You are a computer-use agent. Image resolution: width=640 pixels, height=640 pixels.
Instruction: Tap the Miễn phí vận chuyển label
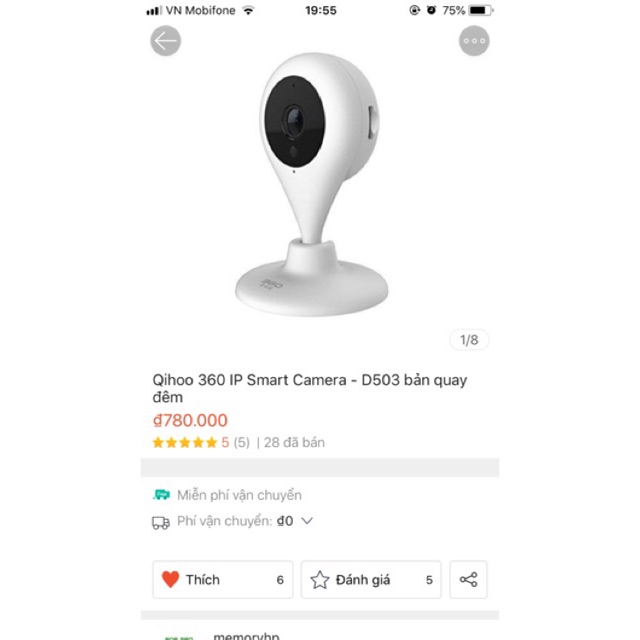239,495
